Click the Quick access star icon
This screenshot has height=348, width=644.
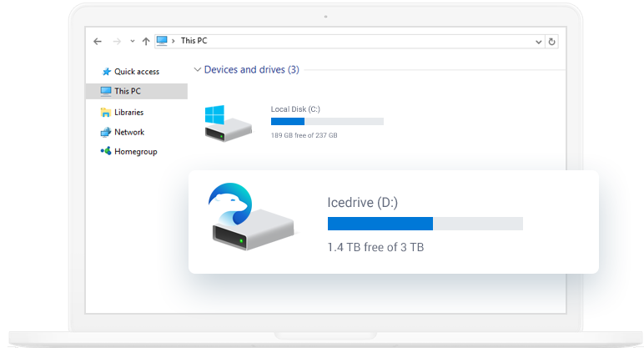pos(107,72)
